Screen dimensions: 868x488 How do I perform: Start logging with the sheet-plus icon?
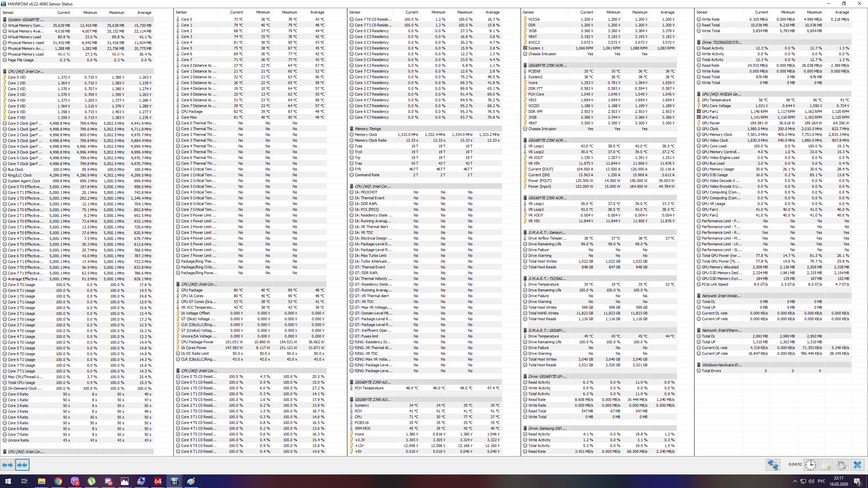pyautogui.click(x=826, y=465)
